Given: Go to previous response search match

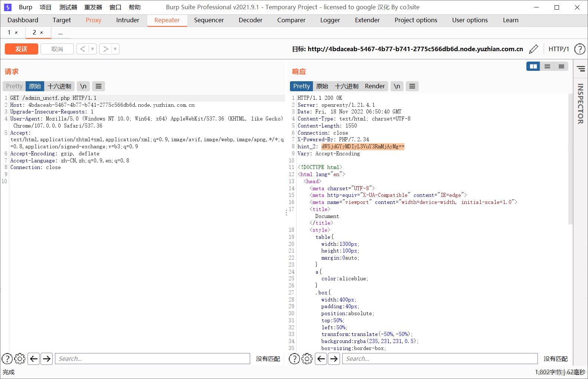Looking at the screenshot, I should (x=321, y=359).
